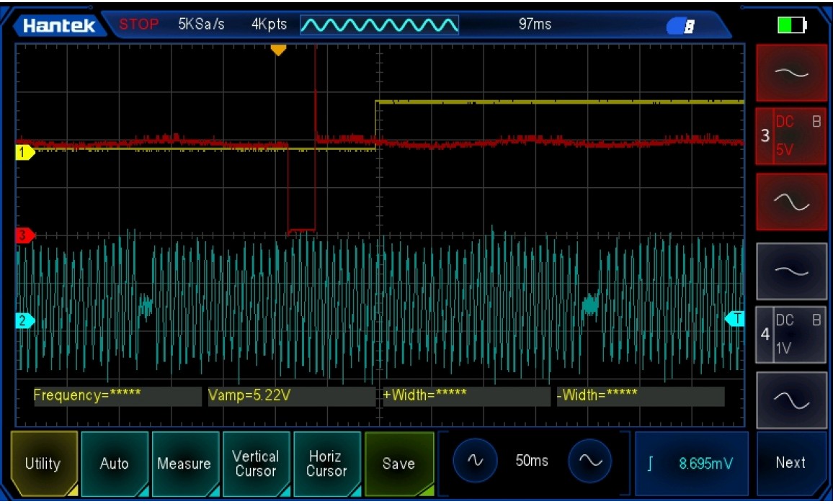
Task: Open the Save options
Action: point(398,464)
